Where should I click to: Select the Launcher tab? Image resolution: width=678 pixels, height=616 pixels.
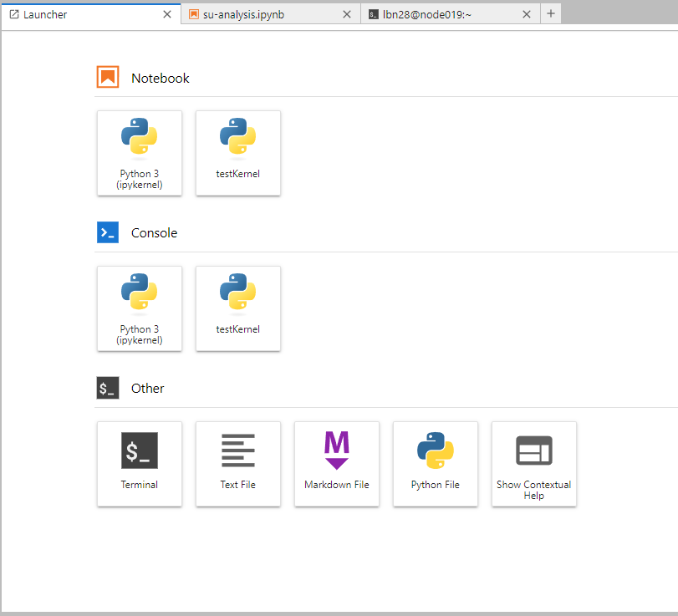[x=91, y=15]
